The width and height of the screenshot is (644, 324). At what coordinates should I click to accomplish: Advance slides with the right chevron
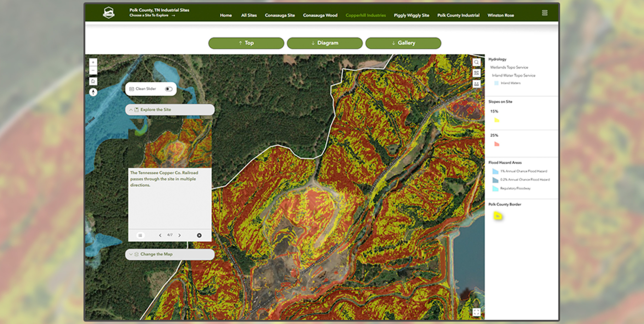[179, 235]
